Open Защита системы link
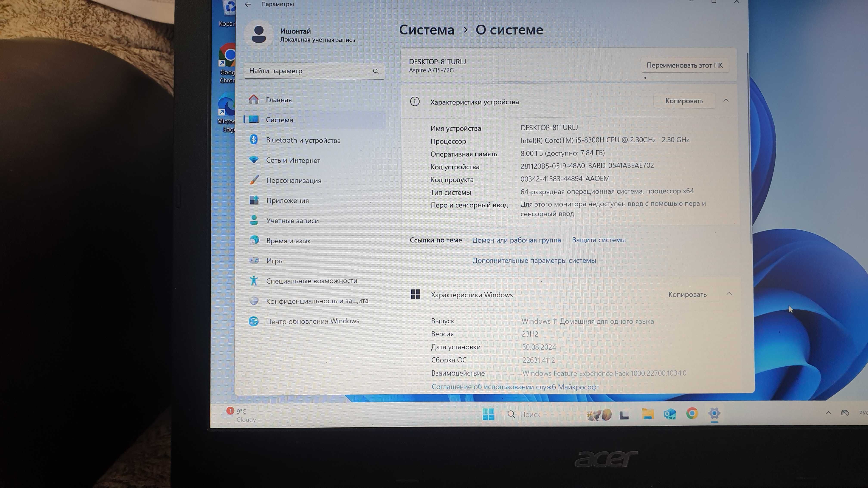 [599, 240]
